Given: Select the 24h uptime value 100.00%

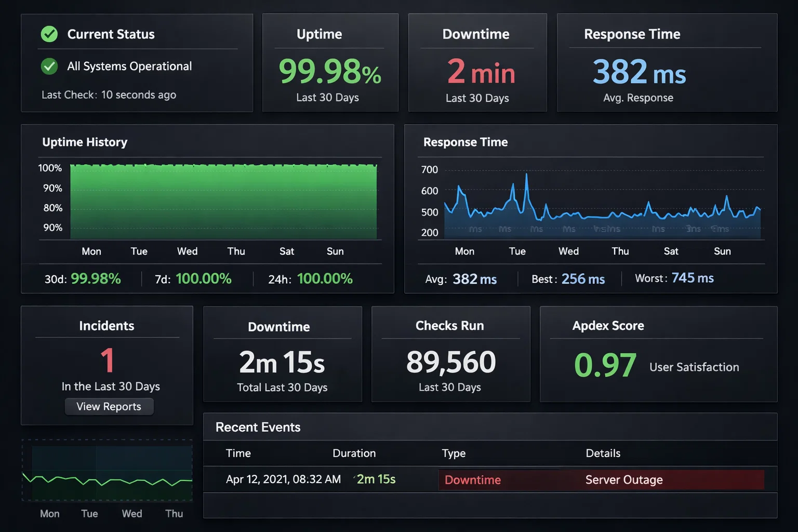Looking at the screenshot, I should coord(325,279).
